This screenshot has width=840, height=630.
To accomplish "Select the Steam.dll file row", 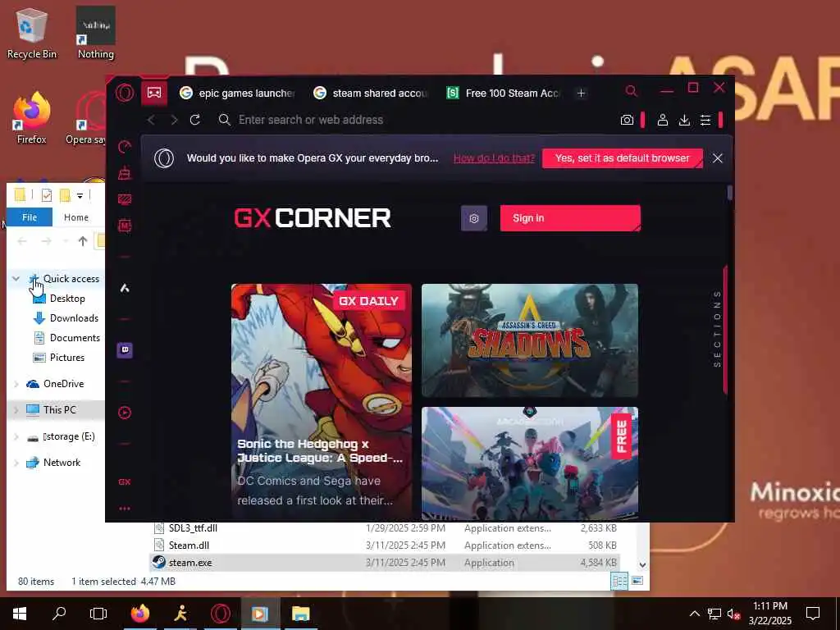I will (x=385, y=546).
